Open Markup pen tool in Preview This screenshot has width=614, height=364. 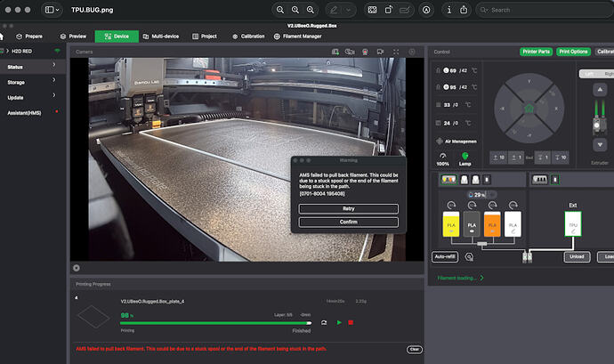(334, 10)
